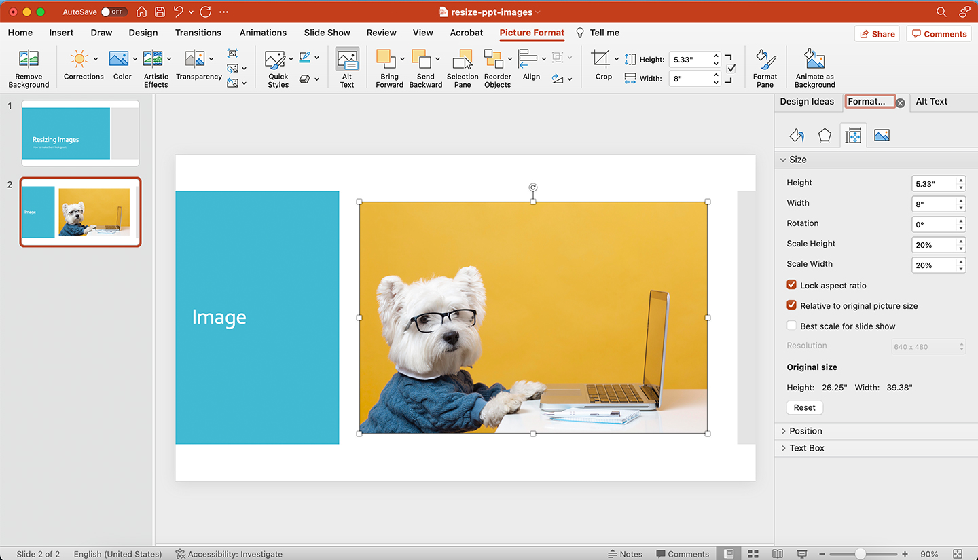
Task: Enable Best scale for slide show
Action: 791,325
